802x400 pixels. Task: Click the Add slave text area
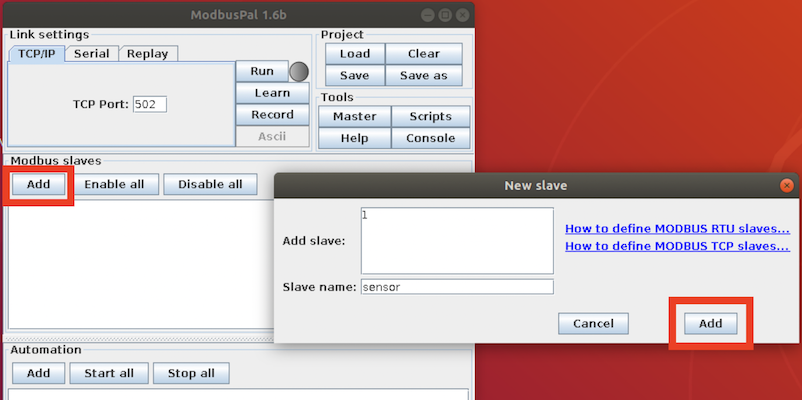tap(457, 240)
